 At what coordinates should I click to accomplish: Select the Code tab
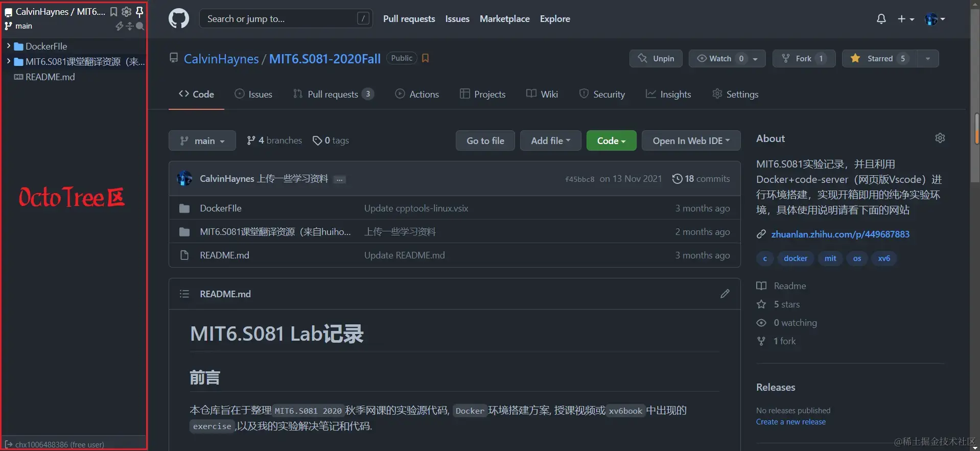coord(196,94)
